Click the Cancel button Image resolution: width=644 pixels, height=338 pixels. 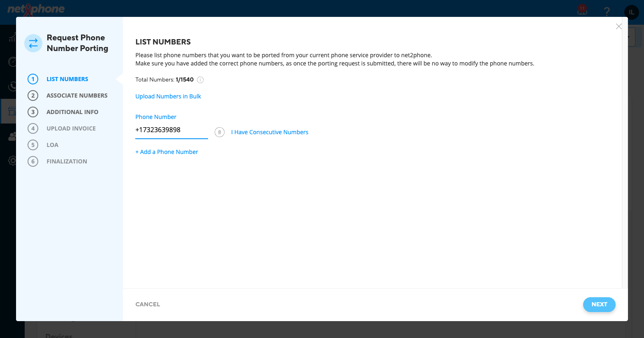(x=148, y=304)
